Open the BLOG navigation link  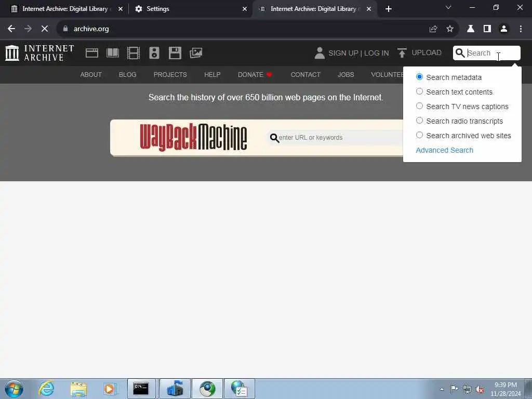[x=128, y=75]
